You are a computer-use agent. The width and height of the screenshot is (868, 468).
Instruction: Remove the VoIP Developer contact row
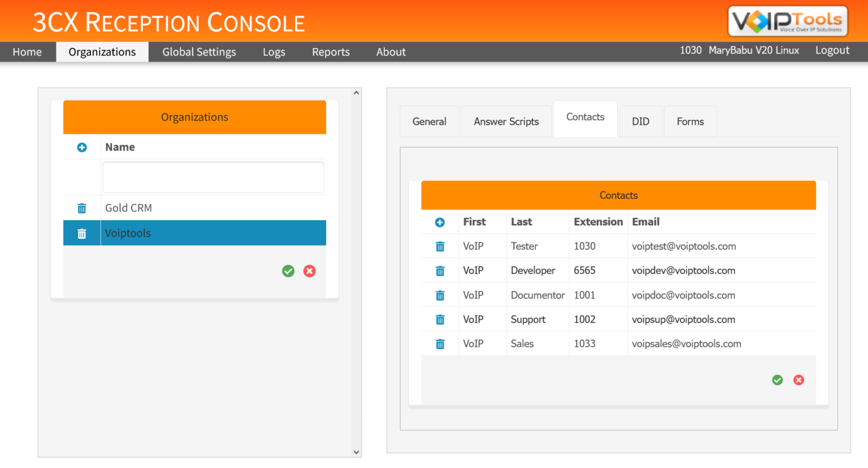pyautogui.click(x=440, y=270)
